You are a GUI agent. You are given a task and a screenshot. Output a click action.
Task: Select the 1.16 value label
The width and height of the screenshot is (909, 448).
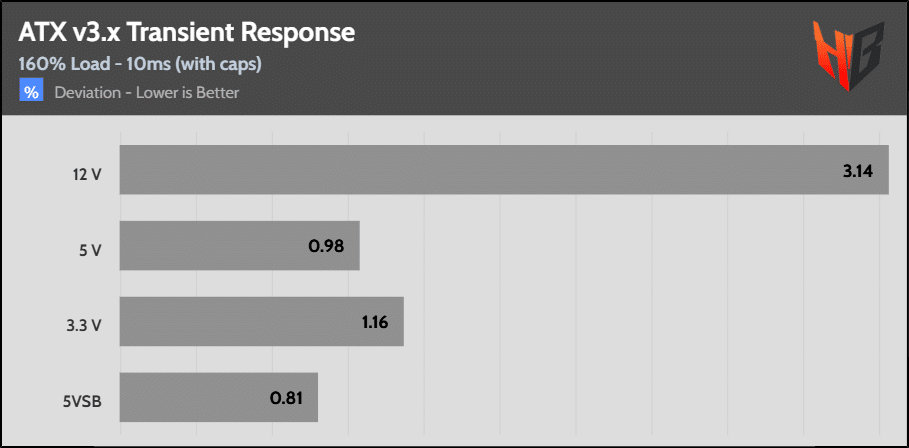pos(372,322)
